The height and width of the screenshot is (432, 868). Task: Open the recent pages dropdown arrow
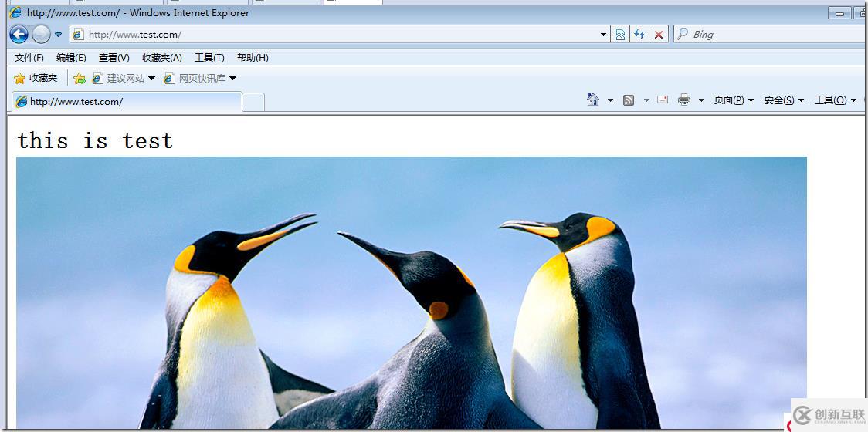pyautogui.click(x=58, y=35)
